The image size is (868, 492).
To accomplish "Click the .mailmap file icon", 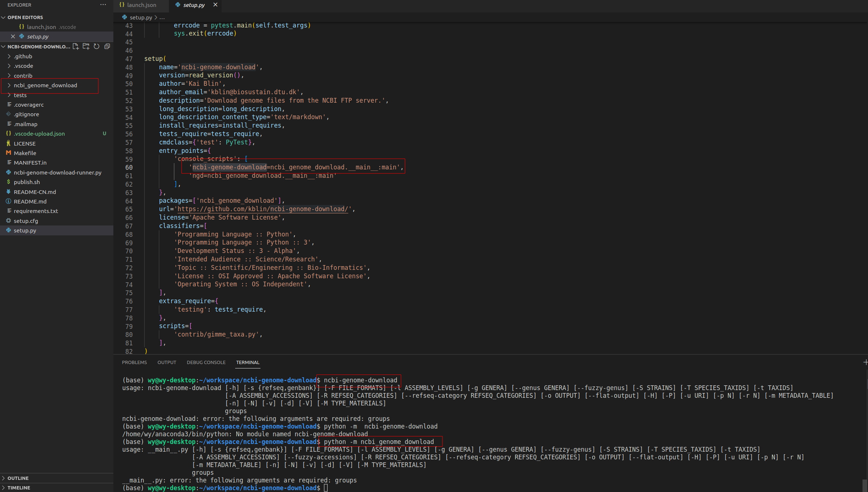I will (9, 124).
